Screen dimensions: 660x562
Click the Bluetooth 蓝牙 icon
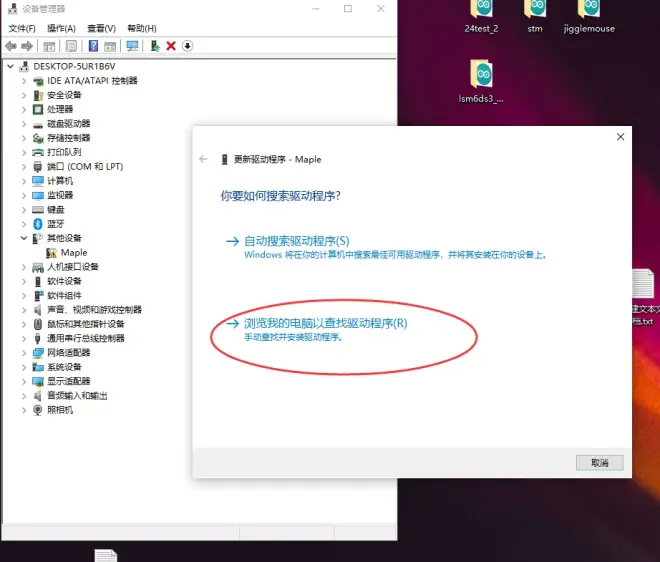[x=38, y=224]
